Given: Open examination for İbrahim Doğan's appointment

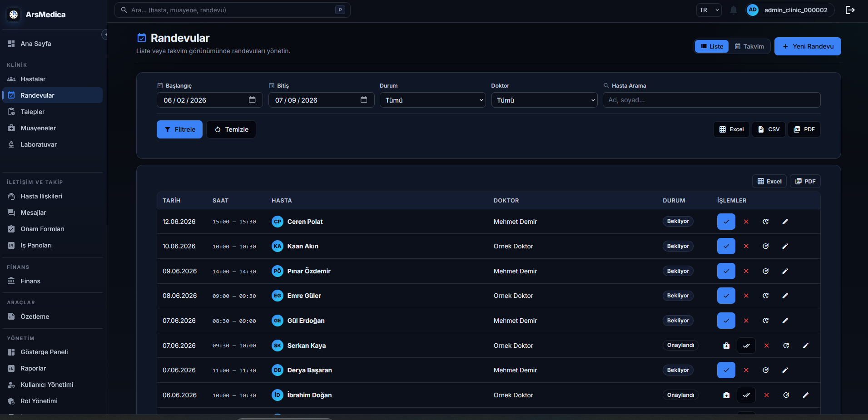Looking at the screenshot, I should coord(726,395).
